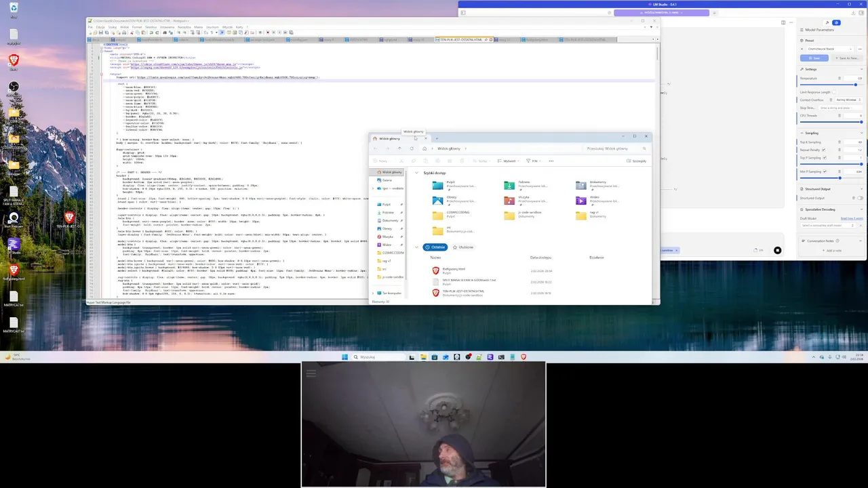The height and width of the screenshot is (488, 868).
Task: Toggle the Repeat Penalty checkbox
Action: click(824, 150)
